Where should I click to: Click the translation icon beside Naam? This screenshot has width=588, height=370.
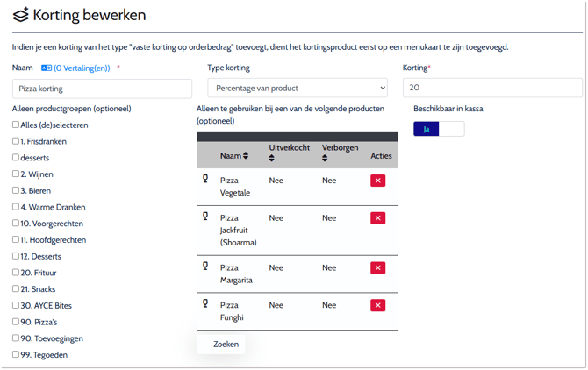(47, 68)
